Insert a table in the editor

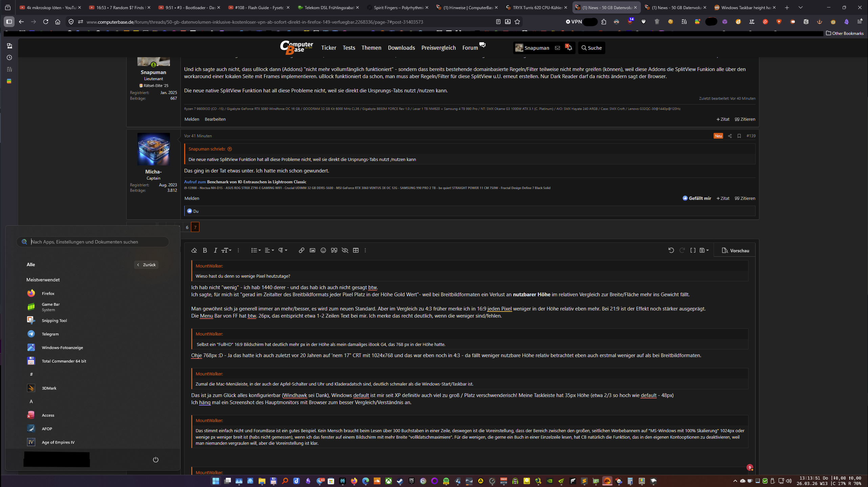point(356,250)
